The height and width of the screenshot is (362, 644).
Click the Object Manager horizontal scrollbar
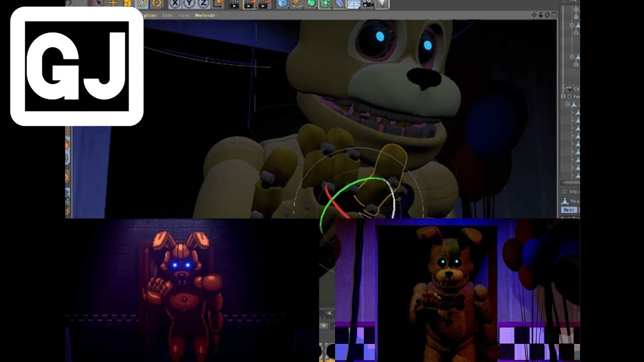(x=570, y=182)
